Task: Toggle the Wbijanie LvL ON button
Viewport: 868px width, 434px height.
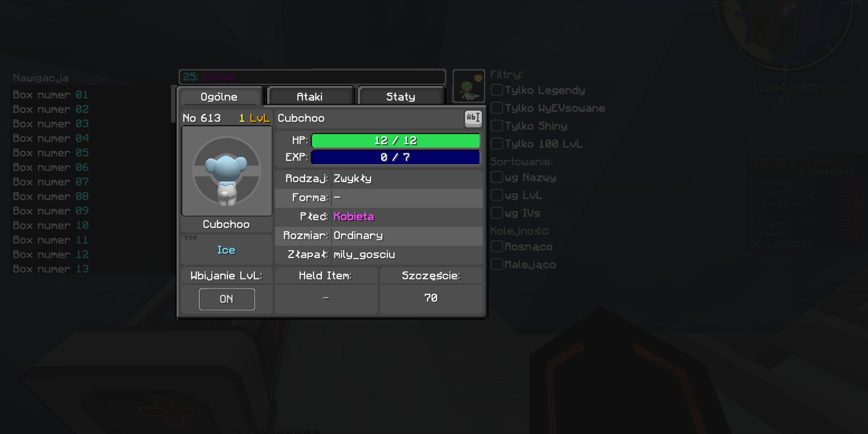Action: (227, 299)
